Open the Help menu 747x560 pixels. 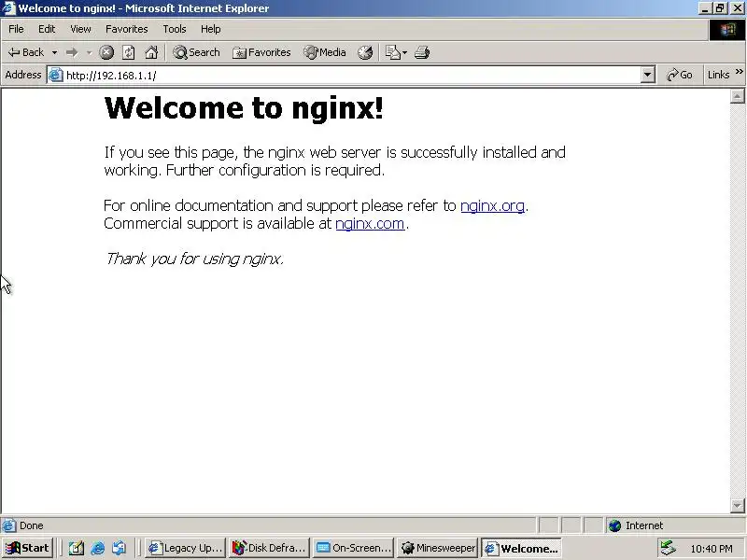pyautogui.click(x=211, y=29)
